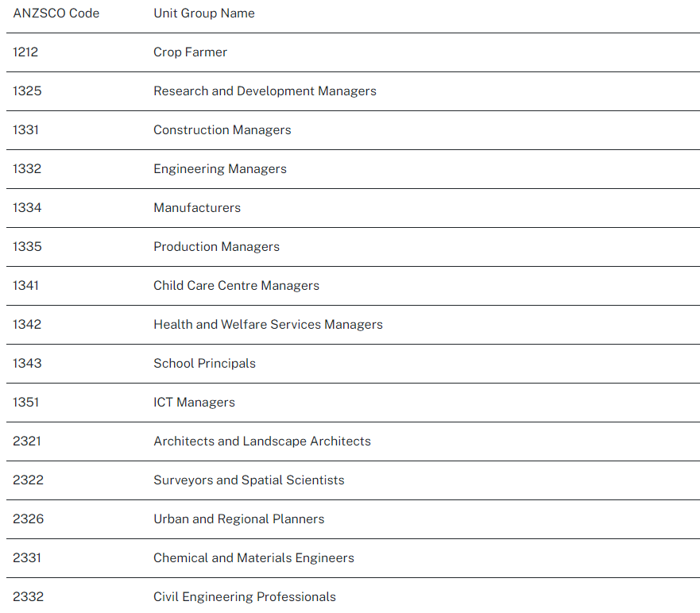Click ANZSCO code 1212
Viewport: 700px width, 613px height.
click(x=25, y=52)
